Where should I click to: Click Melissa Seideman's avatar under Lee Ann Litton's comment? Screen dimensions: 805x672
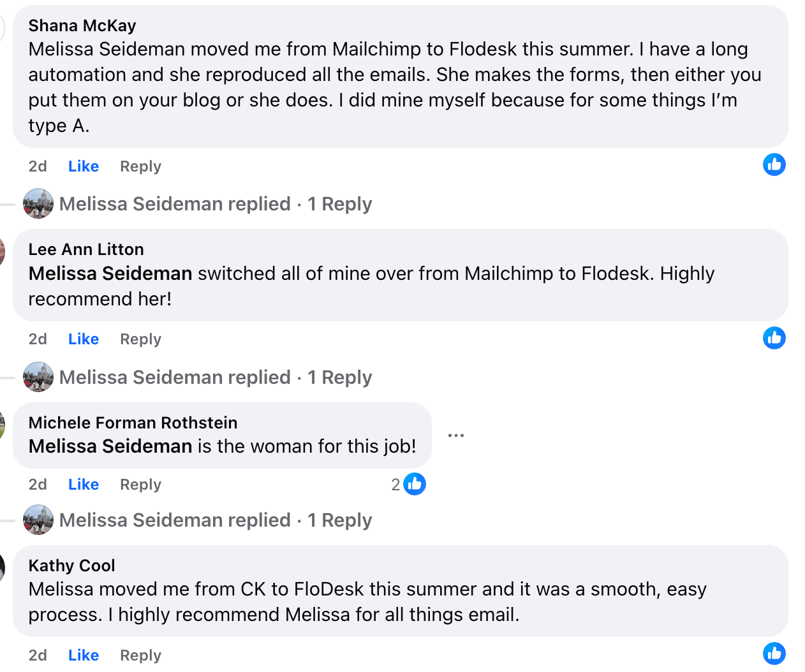pos(38,377)
